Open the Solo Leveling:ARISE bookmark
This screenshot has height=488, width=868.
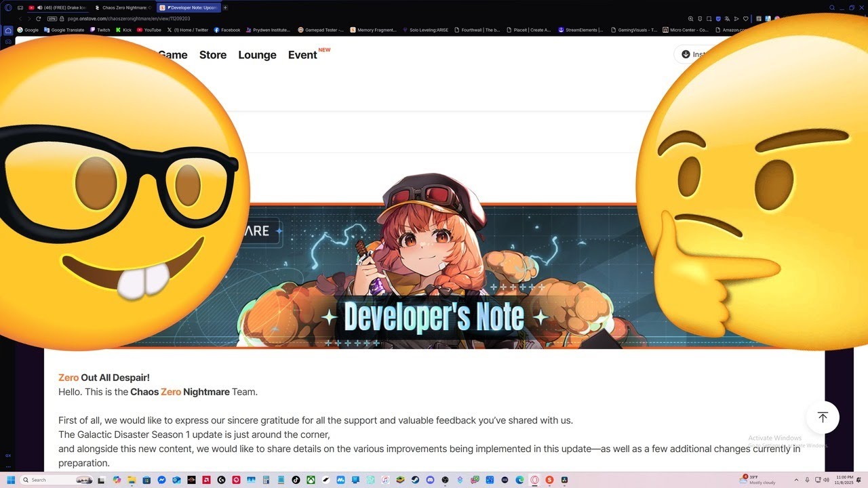point(427,30)
